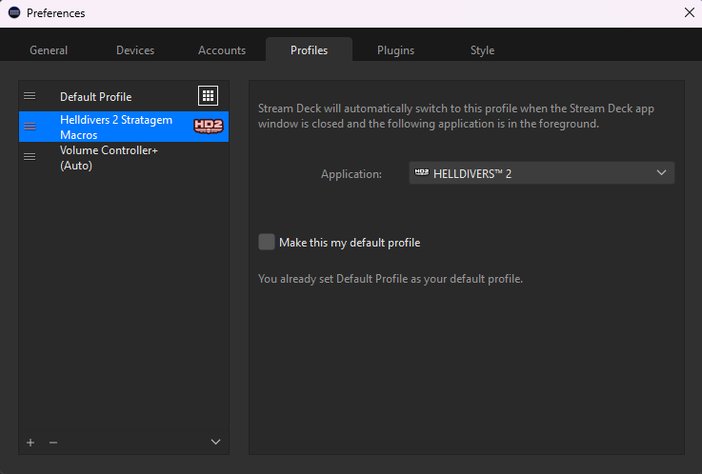This screenshot has width=702, height=474.
Task: Switch to the General tab
Action: pyautogui.click(x=49, y=50)
